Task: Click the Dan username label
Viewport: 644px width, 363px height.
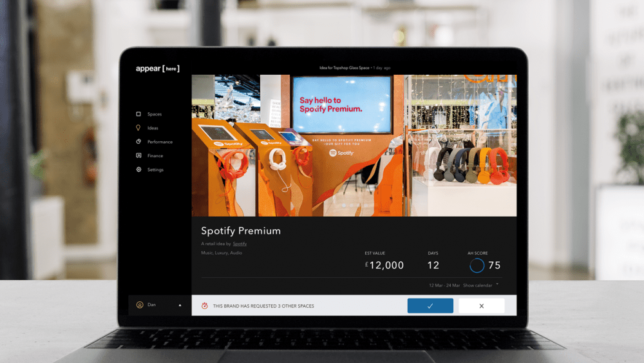Action: coord(151,304)
